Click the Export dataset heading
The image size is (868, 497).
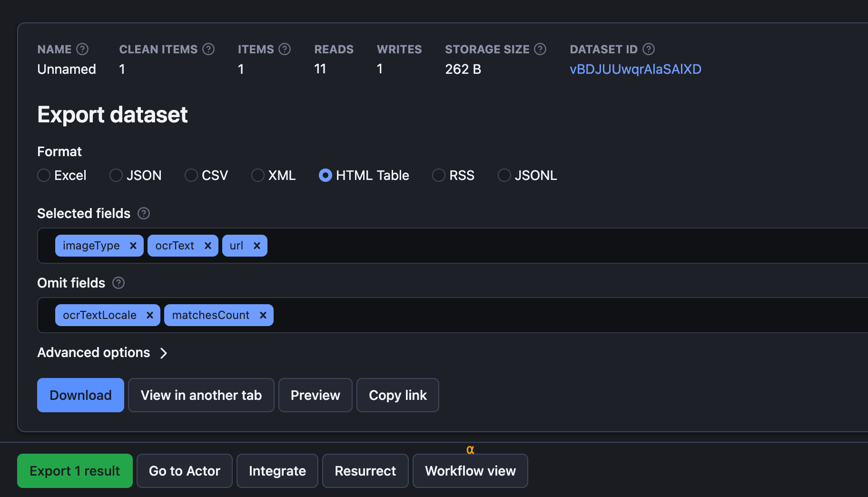click(112, 115)
